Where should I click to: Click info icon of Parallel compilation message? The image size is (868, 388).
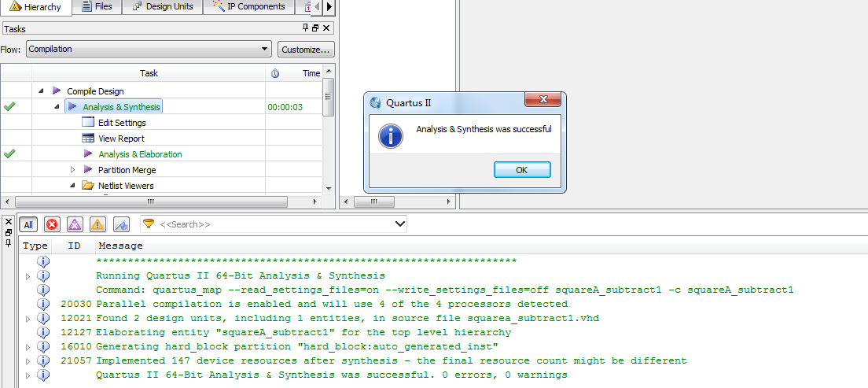pyautogui.click(x=43, y=304)
